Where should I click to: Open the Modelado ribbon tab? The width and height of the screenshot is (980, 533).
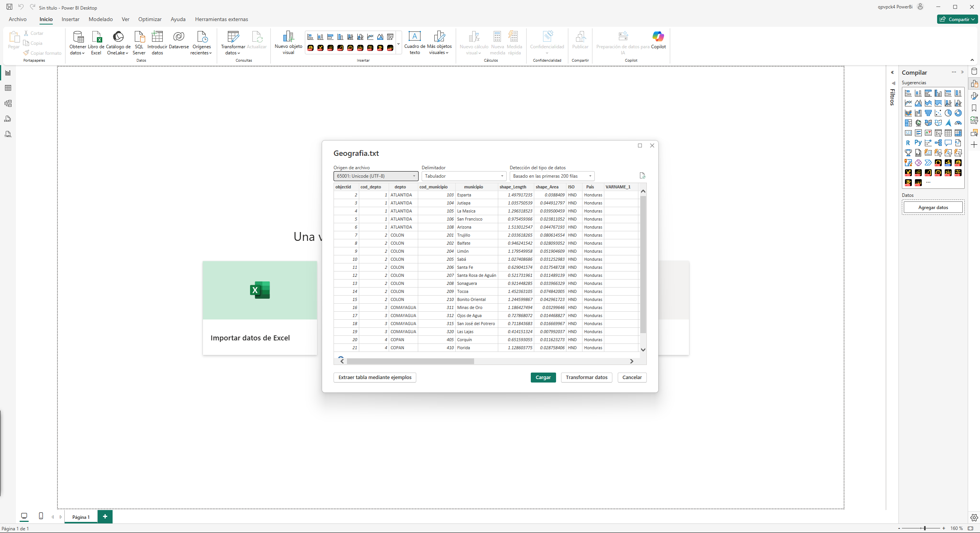tap(101, 19)
